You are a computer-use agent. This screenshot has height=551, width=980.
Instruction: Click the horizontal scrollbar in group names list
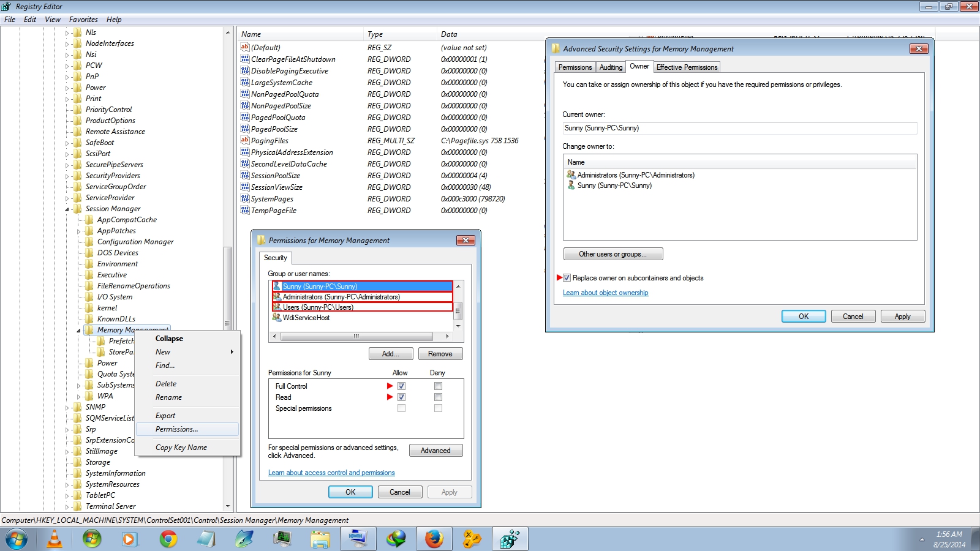point(356,336)
